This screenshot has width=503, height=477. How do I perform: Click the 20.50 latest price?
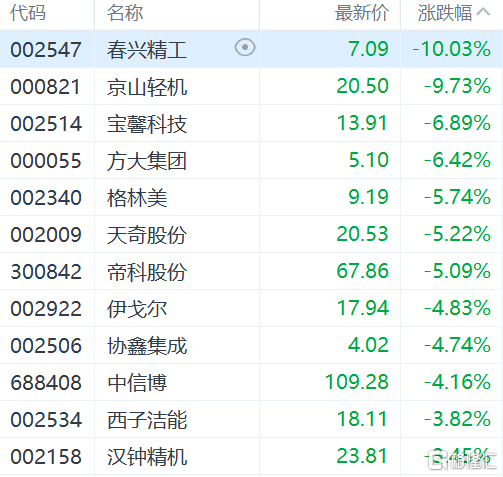pyautogui.click(x=362, y=86)
